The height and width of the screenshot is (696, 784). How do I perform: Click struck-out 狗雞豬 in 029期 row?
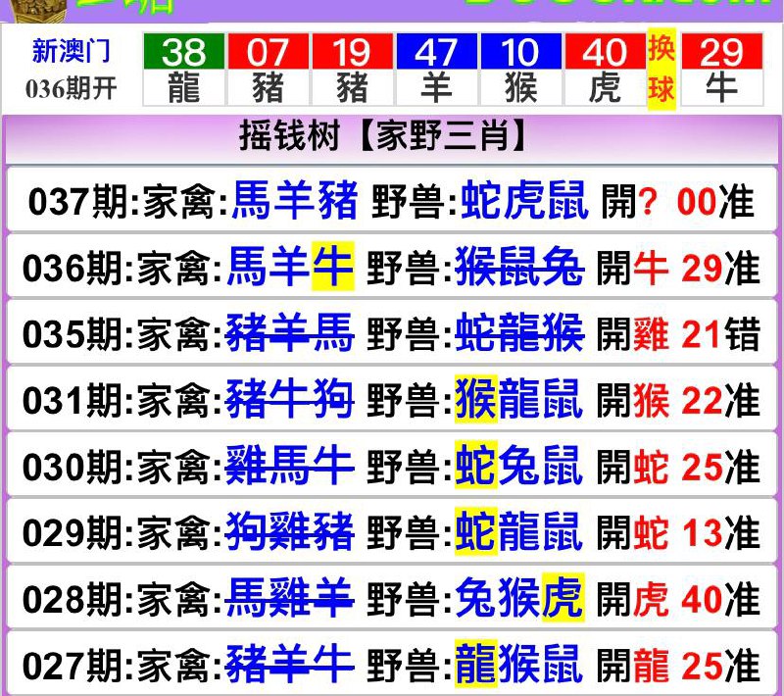(x=290, y=532)
